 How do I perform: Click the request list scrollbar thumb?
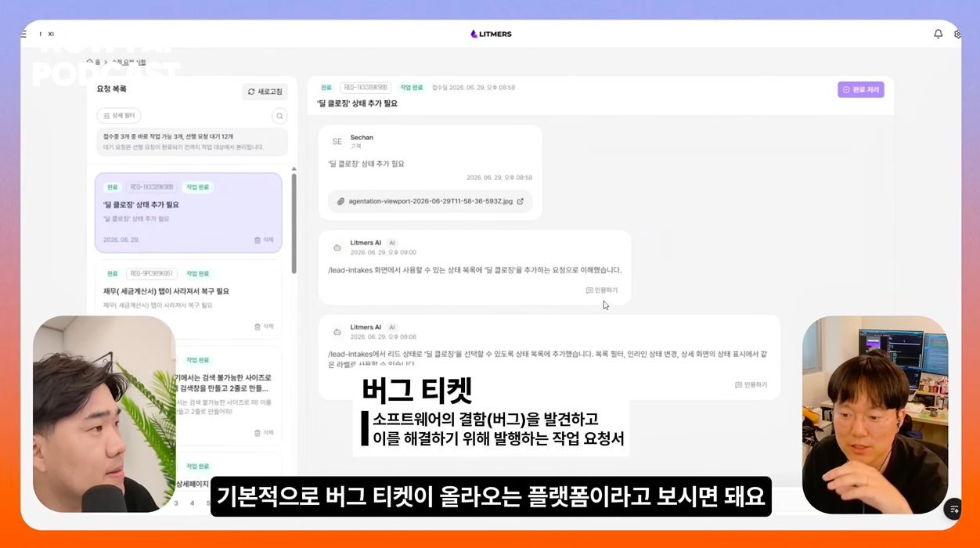pyautogui.click(x=294, y=224)
